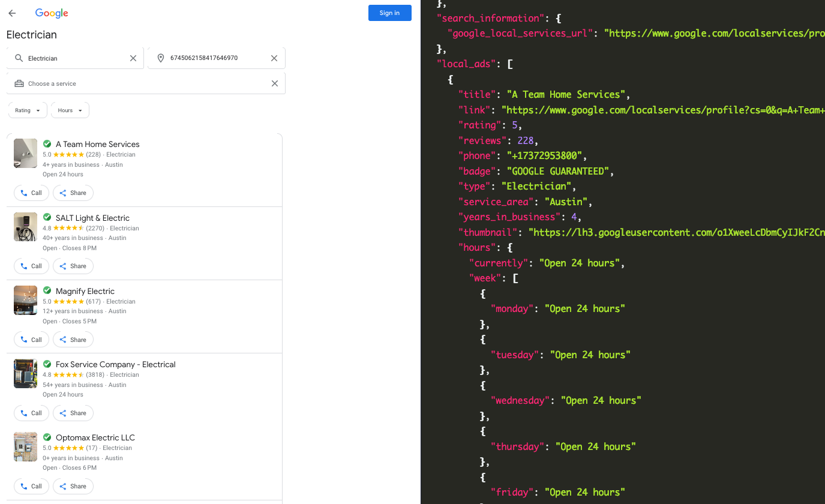825x504 pixels.
Task: Call Fox Service Company - Electrical
Action: [x=31, y=413]
